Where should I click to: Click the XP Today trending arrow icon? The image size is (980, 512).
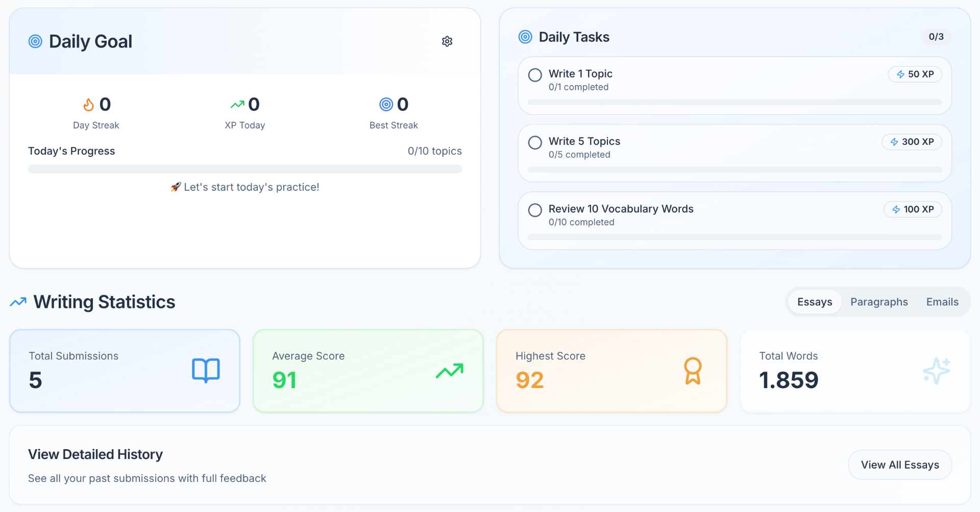[237, 105]
